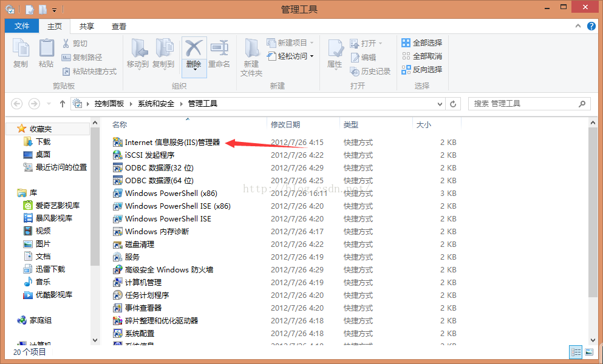
Task: Click History (历史记录) in the ribbon
Action: click(x=370, y=71)
